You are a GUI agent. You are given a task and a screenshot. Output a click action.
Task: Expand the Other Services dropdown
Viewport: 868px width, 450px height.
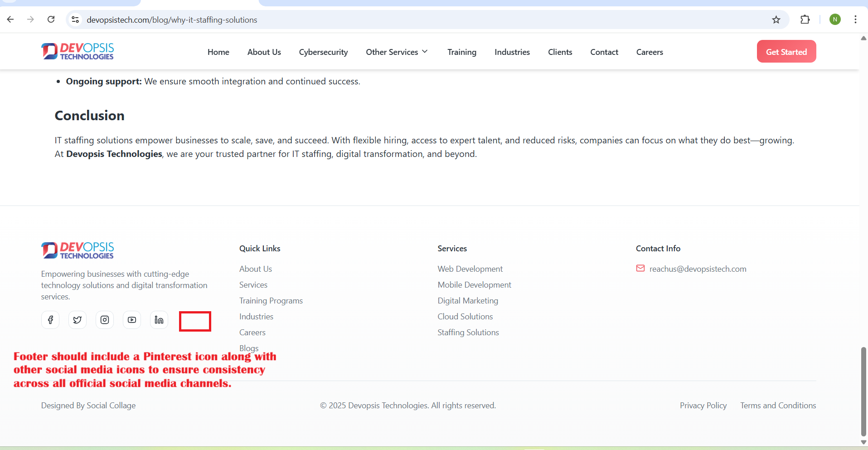397,52
